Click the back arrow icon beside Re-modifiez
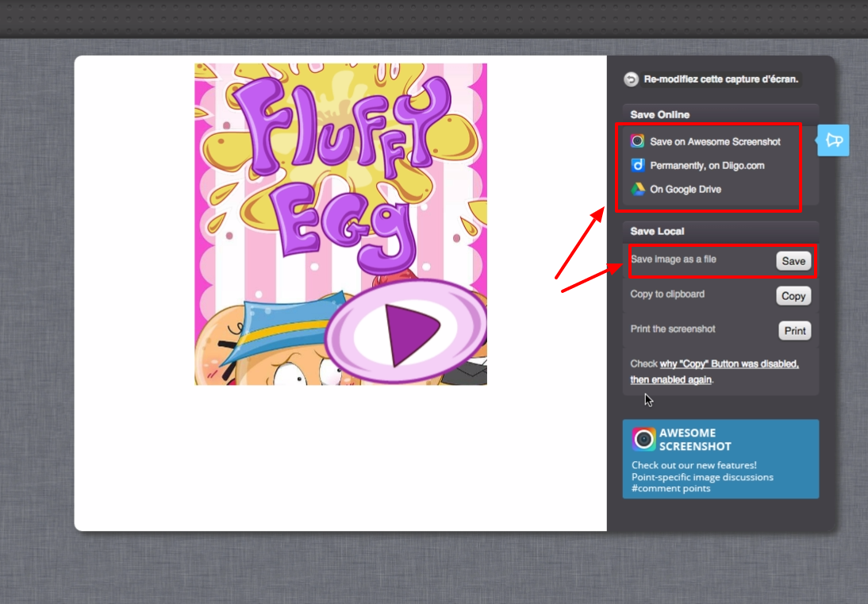Screen dimensions: 868x604 point(631,79)
